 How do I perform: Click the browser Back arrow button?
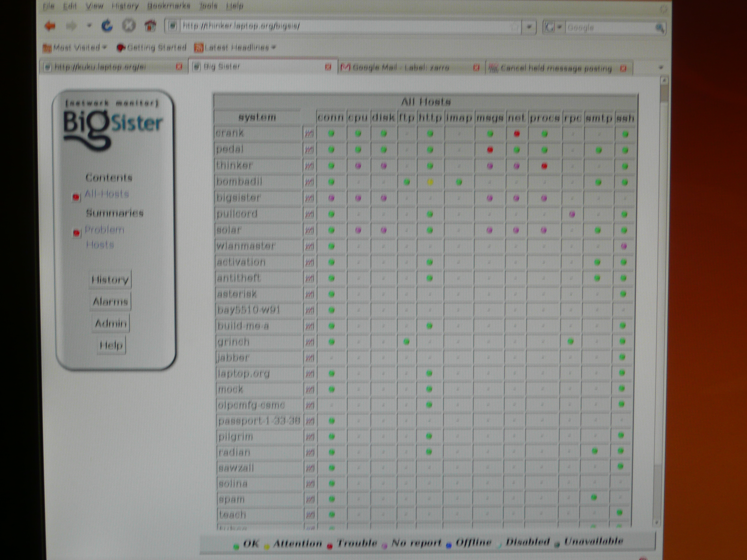pos(50,26)
